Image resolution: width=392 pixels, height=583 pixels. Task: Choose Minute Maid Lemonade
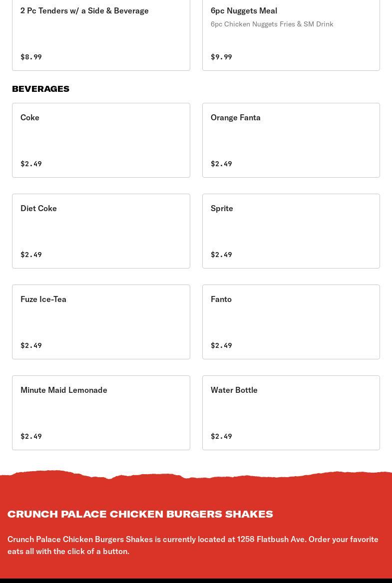[101, 412]
